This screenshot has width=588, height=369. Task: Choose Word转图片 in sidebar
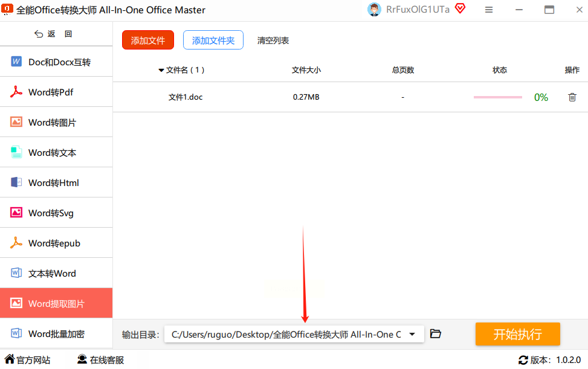tap(56, 122)
